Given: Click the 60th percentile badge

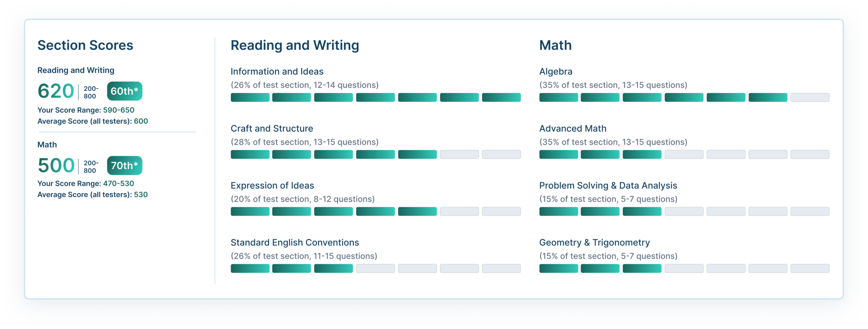Looking at the screenshot, I should (x=124, y=91).
